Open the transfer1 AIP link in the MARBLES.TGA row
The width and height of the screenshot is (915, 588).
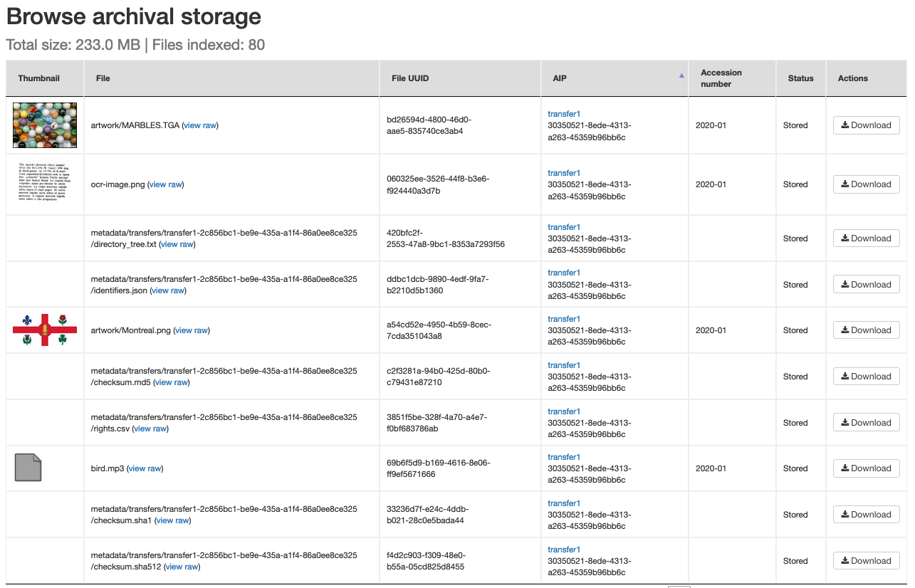point(563,113)
